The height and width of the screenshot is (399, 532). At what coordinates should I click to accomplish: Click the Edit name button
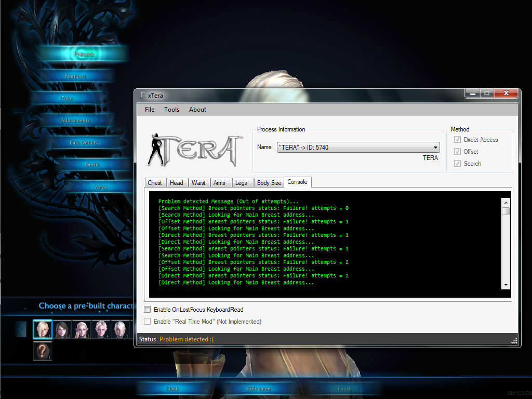pos(258,389)
